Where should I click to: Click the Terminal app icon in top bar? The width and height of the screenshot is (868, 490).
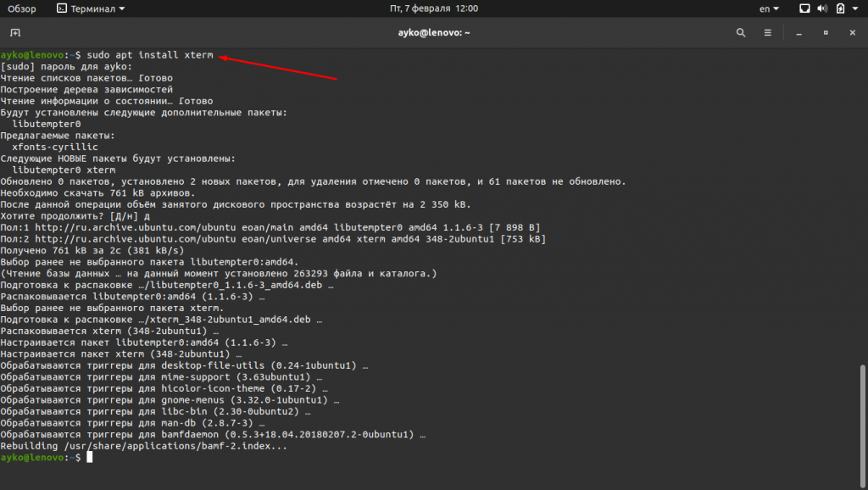coord(62,8)
